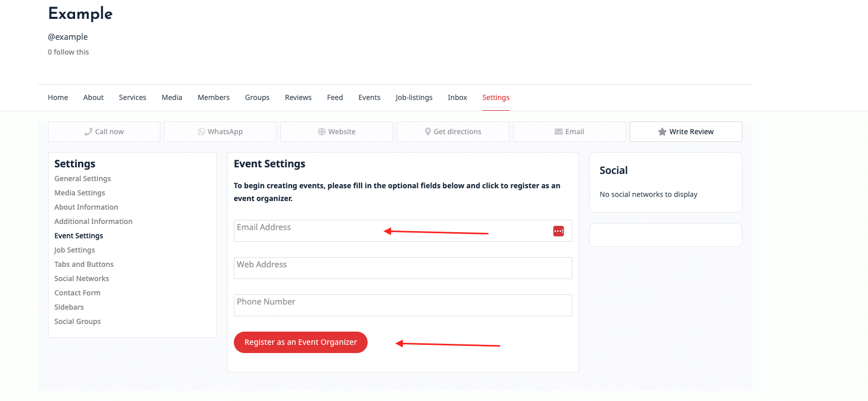The image size is (868, 401).
Task: Open the Events tab
Action: [369, 97]
